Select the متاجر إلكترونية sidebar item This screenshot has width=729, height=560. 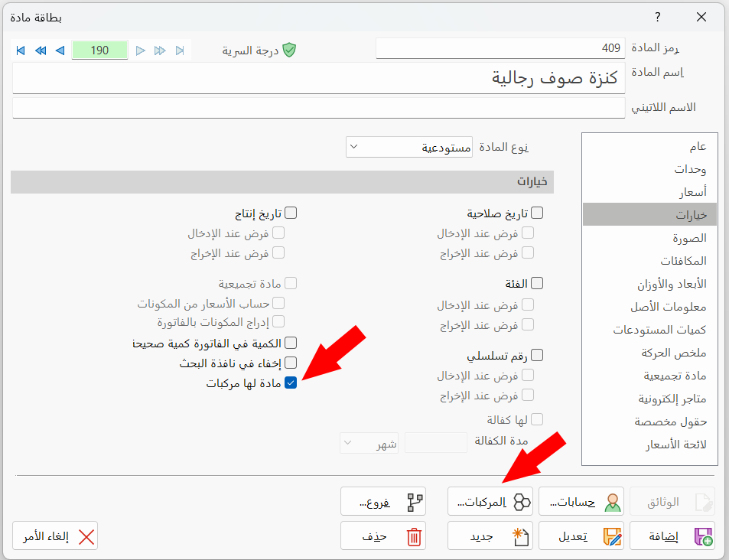coord(649,399)
